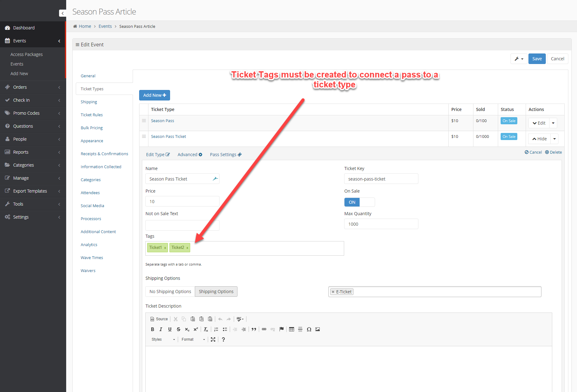
Task: Click Paste from Word icon
Action: (210, 319)
